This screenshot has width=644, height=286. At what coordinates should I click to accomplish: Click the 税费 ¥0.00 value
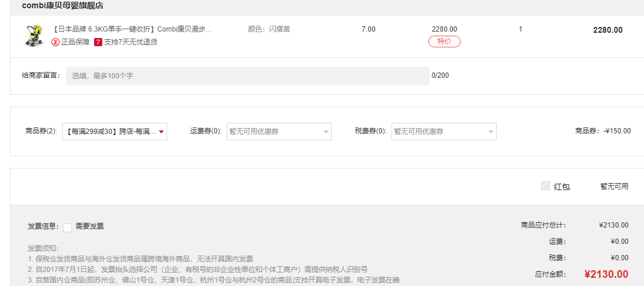pyautogui.click(x=619, y=258)
